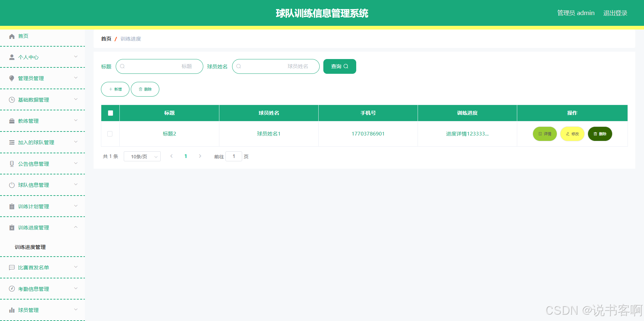This screenshot has width=644, height=321.
Task: Click the lightbulb icon for 管理员管理
Action: (12, 78)
